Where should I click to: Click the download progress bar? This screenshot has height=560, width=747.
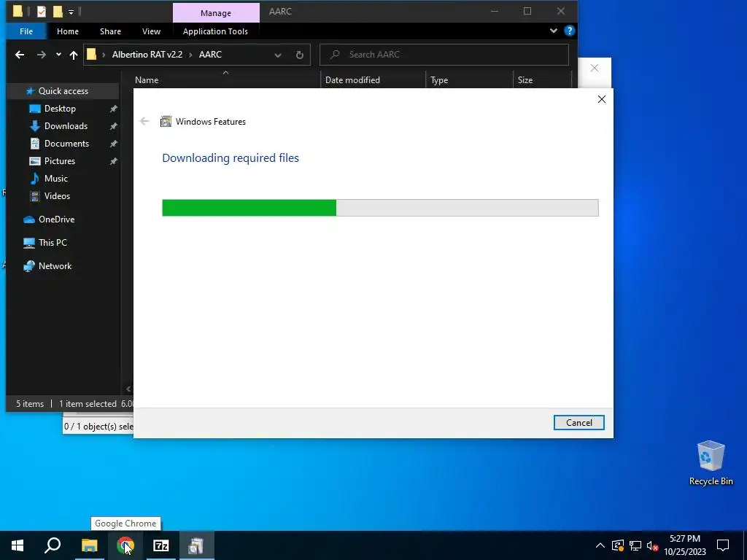380,208
